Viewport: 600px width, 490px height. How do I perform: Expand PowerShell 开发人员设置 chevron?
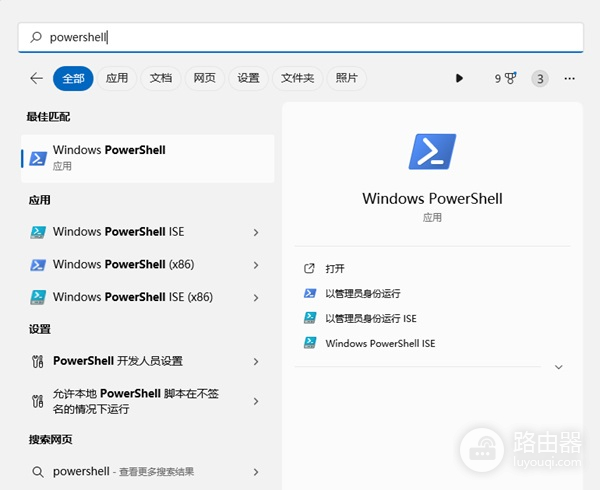click(256, 361)
